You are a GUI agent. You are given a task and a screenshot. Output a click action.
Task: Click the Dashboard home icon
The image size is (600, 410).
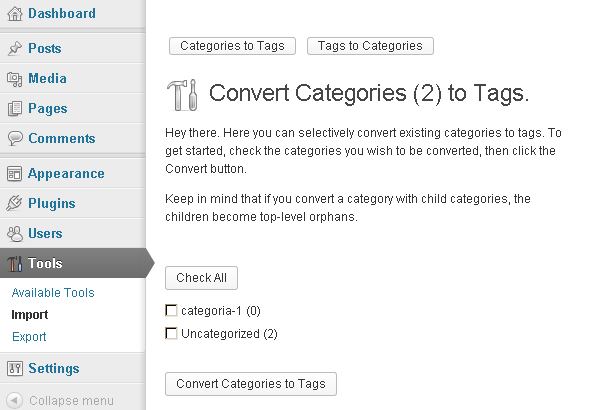point(14,14)
